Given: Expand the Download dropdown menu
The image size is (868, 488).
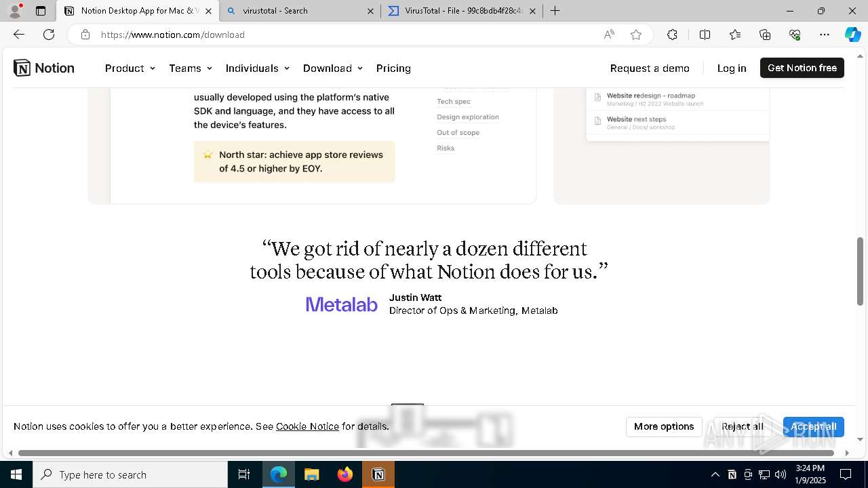Looking at the screenshot, I should (x=333, y=68).
